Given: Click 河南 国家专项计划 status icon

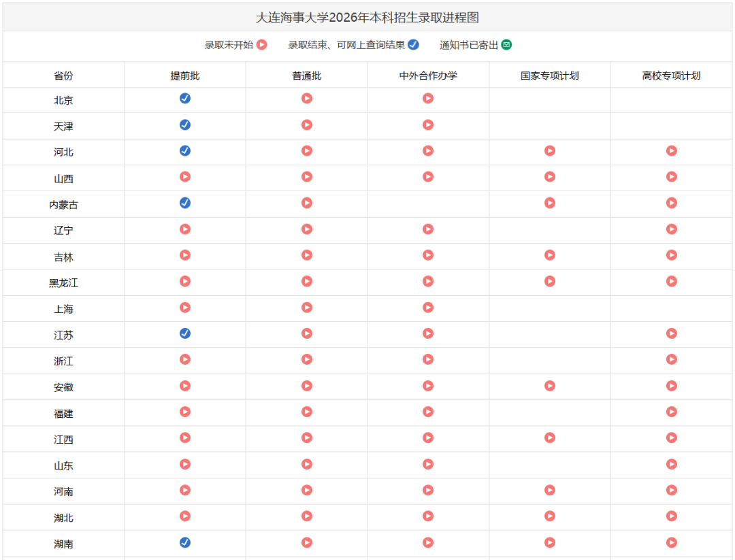Looking at the screenshot, I should (x=550, y=490).
